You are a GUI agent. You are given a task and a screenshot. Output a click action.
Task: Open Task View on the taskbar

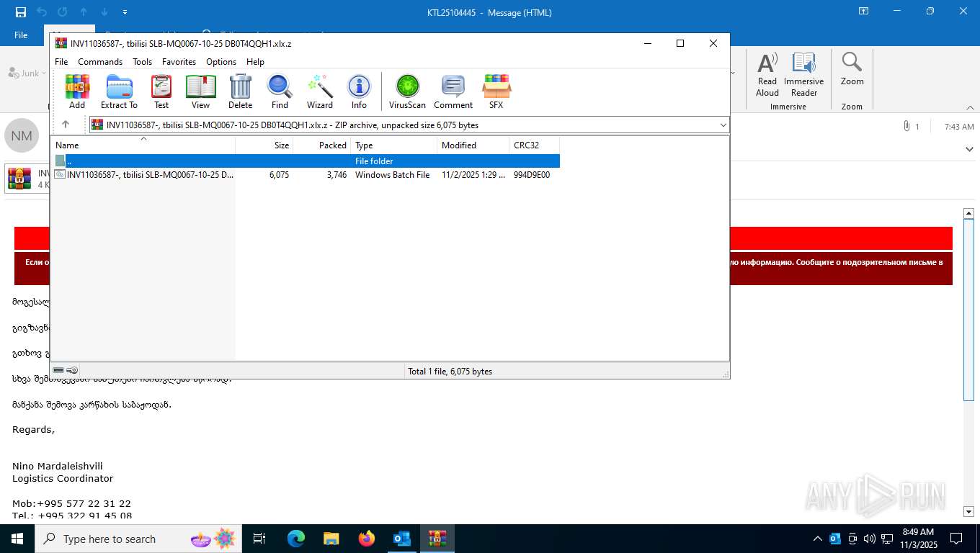(259, 539)
